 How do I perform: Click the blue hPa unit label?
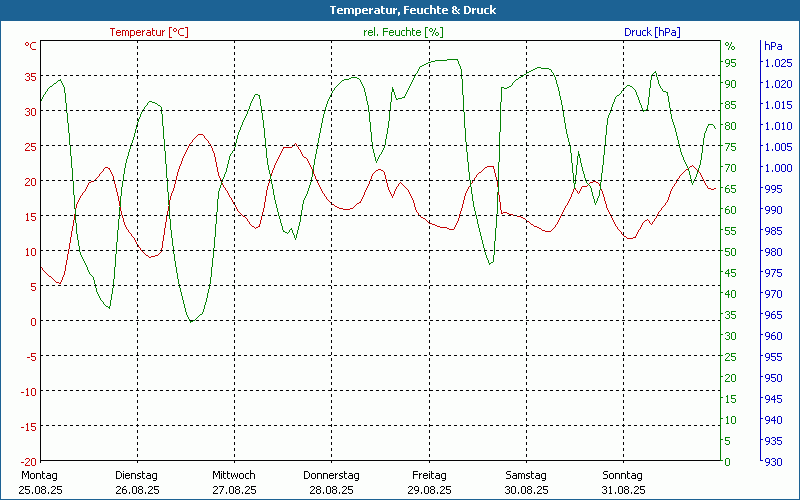click(773, 46)
